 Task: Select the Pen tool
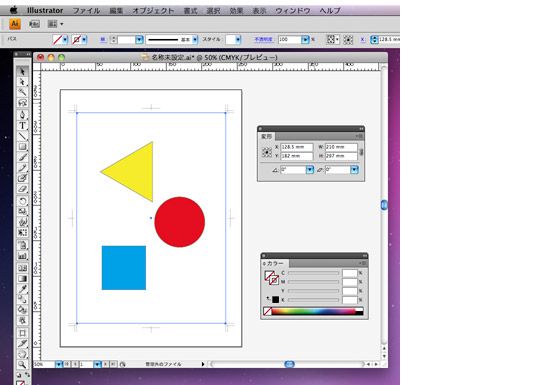point(22,115)
